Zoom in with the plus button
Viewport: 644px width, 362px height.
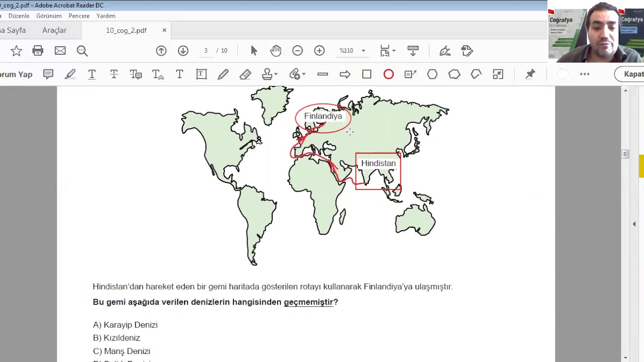coord(319,51)
